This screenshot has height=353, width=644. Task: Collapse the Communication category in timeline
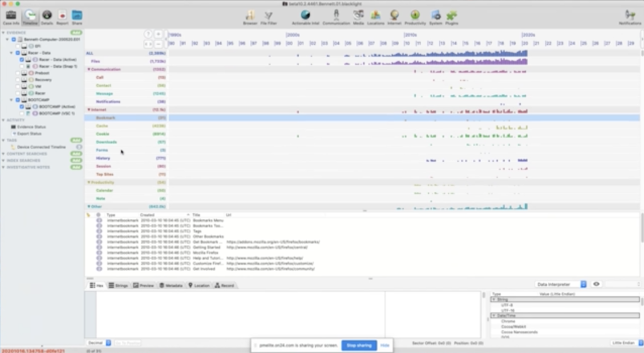pyautogui.click(x=89, y=69)
